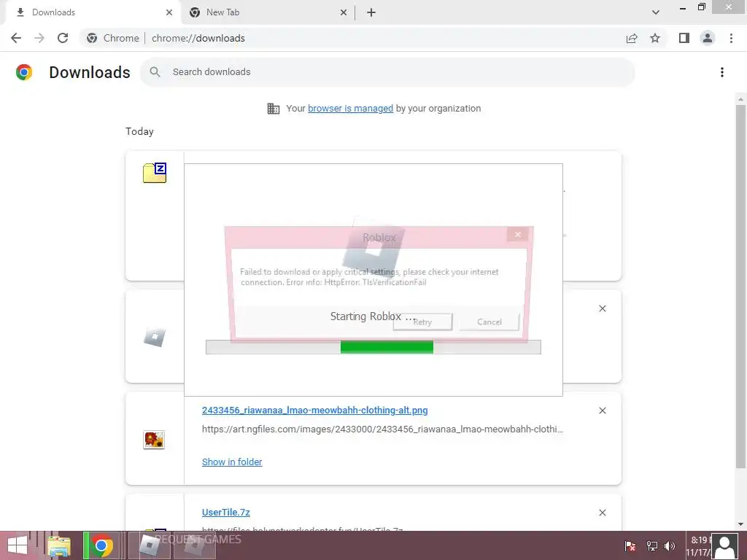Go back using the browser back arrow

(16, 38)
